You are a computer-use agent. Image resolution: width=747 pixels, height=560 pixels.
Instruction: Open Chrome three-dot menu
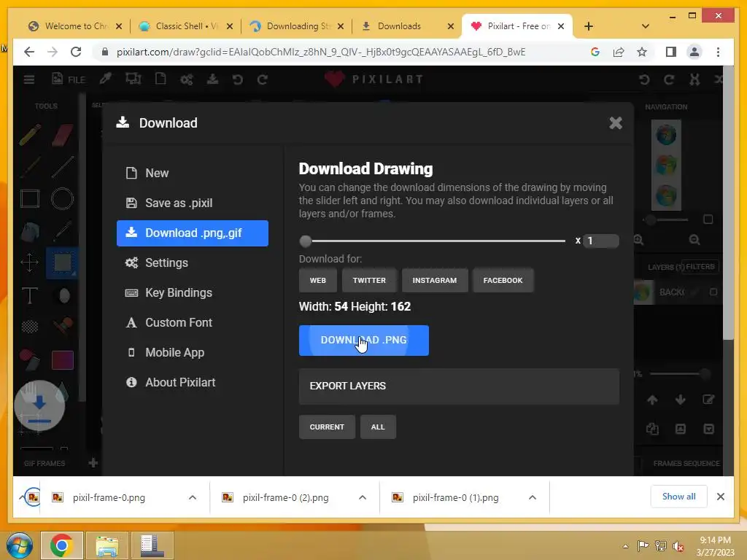coord(718,52)
